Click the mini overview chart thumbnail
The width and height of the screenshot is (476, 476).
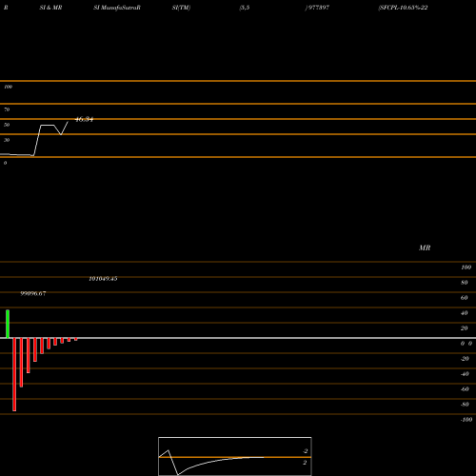pos(235,456)
